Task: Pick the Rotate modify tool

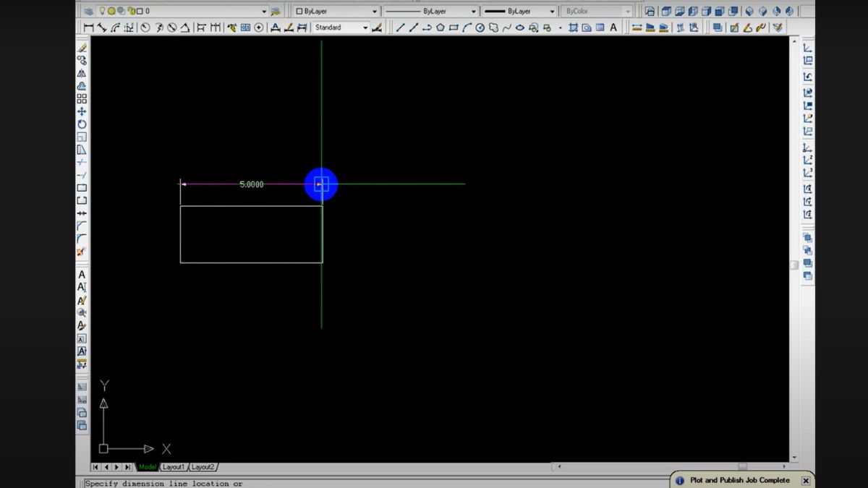Action: coord(82,124)
